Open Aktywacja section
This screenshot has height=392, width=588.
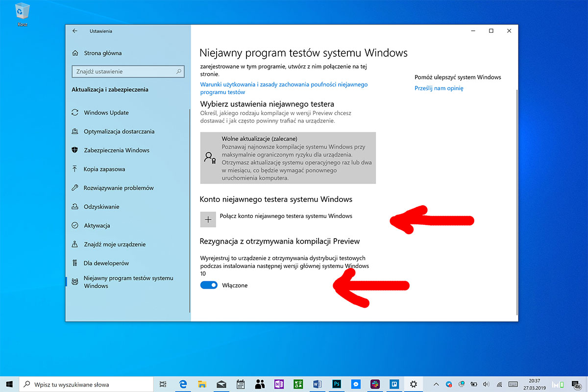pos(91,225)
